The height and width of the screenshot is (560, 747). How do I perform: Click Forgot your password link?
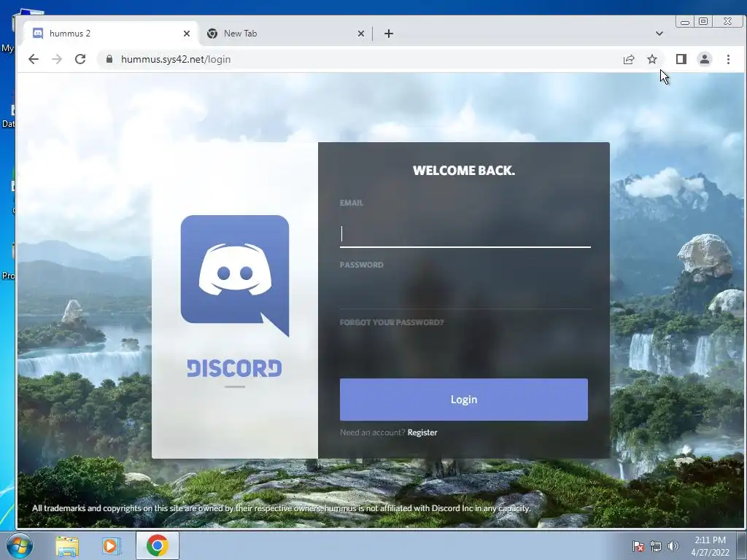[392, 322]
